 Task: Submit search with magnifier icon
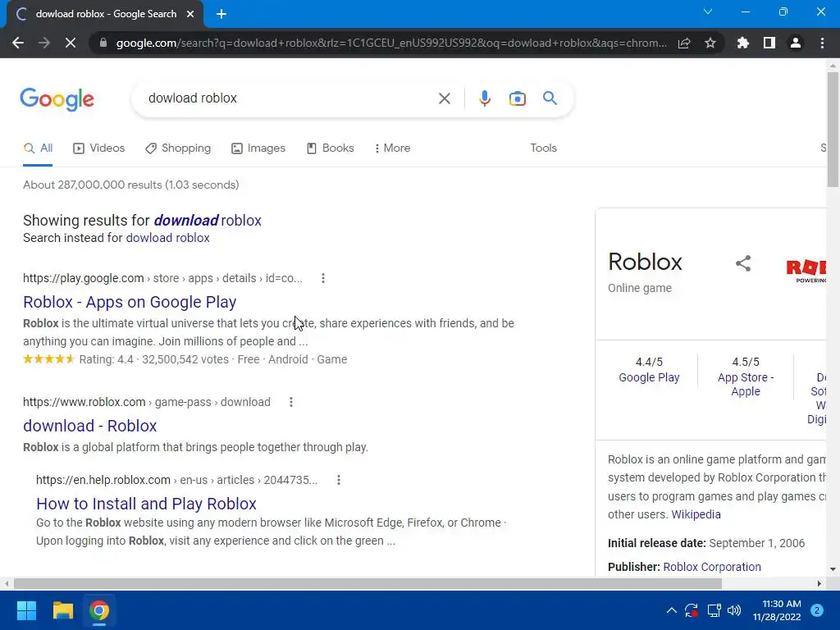(x=550, y=98)
